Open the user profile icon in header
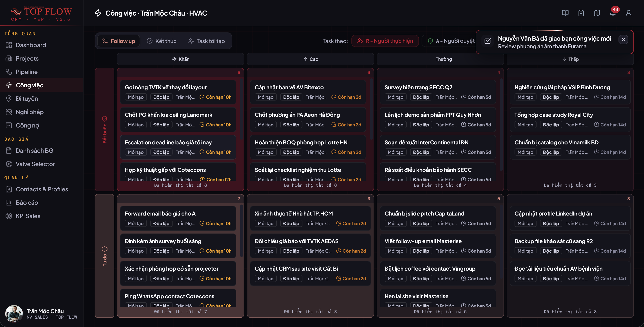This screenshot has width=644, height=327. (628, 13)
